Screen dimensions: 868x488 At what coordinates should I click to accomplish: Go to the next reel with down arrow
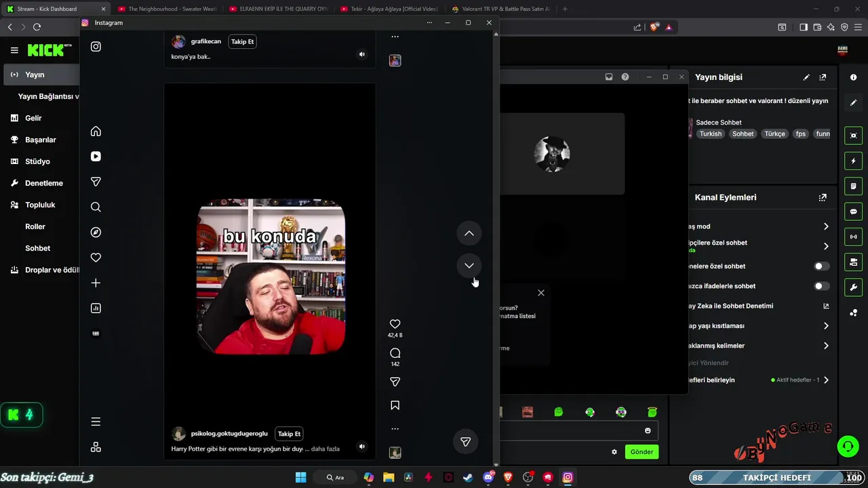pyautogui.click(x=469, y=266)
